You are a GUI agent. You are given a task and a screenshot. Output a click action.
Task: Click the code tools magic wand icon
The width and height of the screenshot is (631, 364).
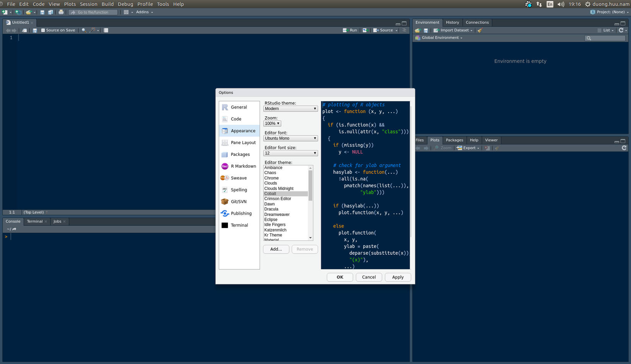click(92, 30)
